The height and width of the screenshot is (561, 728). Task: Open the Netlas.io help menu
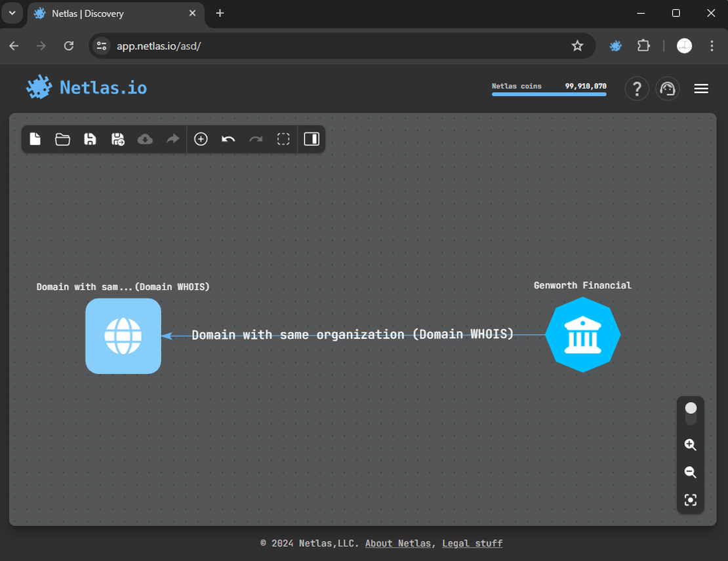(x=636, y=88)
